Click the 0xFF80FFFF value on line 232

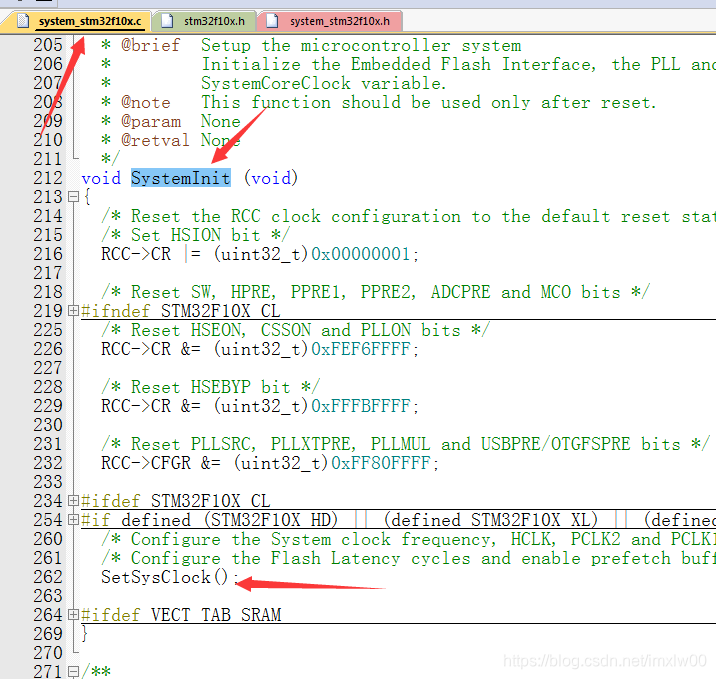[x=381, y=463]
